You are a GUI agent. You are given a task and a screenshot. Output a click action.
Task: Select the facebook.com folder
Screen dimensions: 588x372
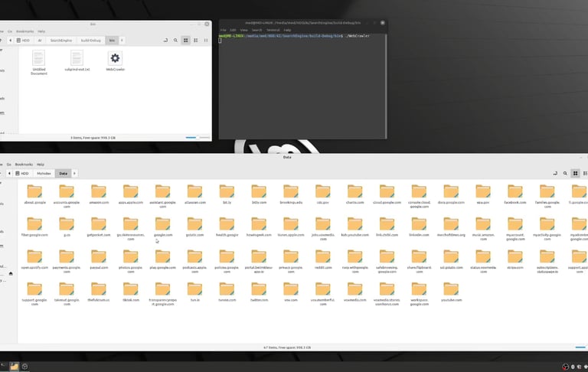coord(515,194)
